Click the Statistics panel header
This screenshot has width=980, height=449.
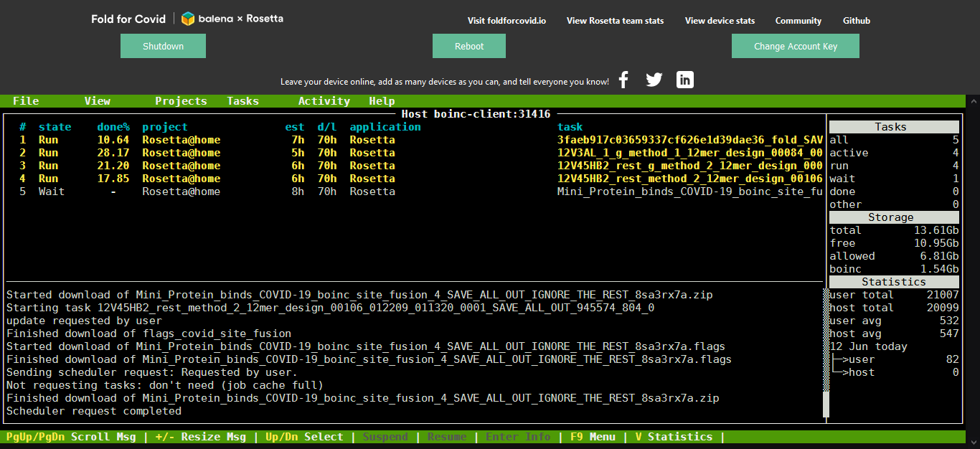pyautogui.click(x=894, y=282)
